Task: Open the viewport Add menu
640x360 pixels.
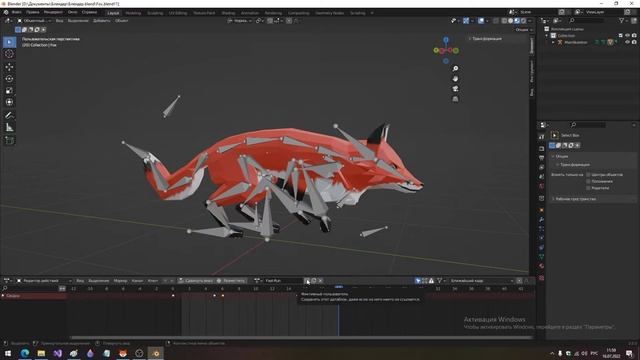Action: [102, 21]
